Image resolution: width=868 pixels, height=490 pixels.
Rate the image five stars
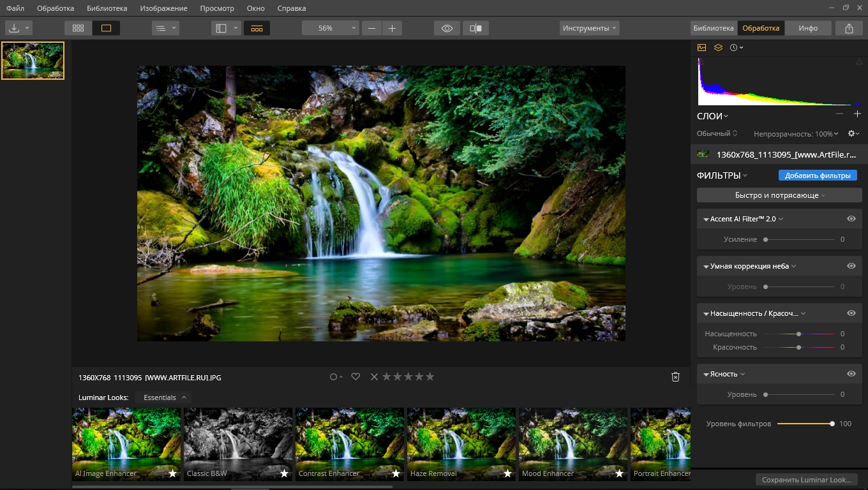click(x=430, y=377)
